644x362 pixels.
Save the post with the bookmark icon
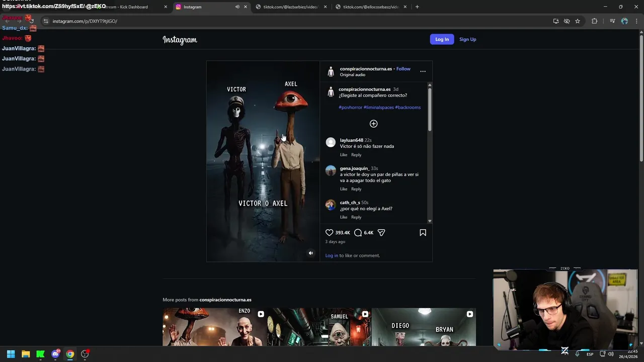point(423,233)
